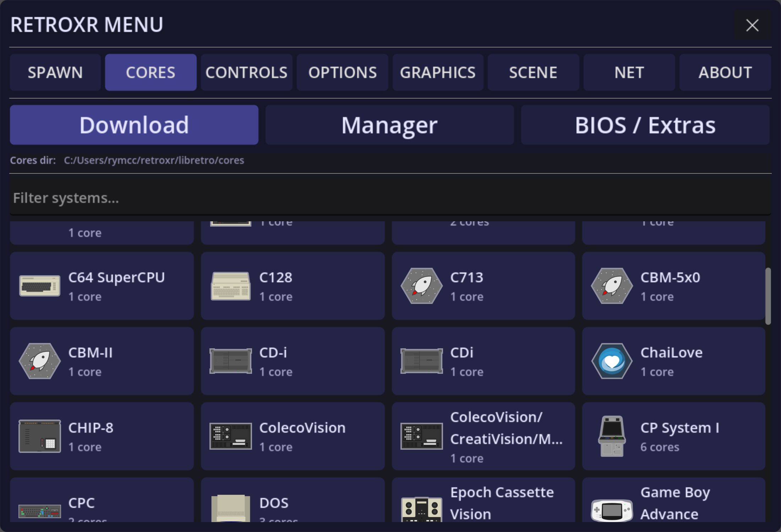The image size is (781, 532).
Task: Close the RetroXR menu with X
Action: [752, 25]
